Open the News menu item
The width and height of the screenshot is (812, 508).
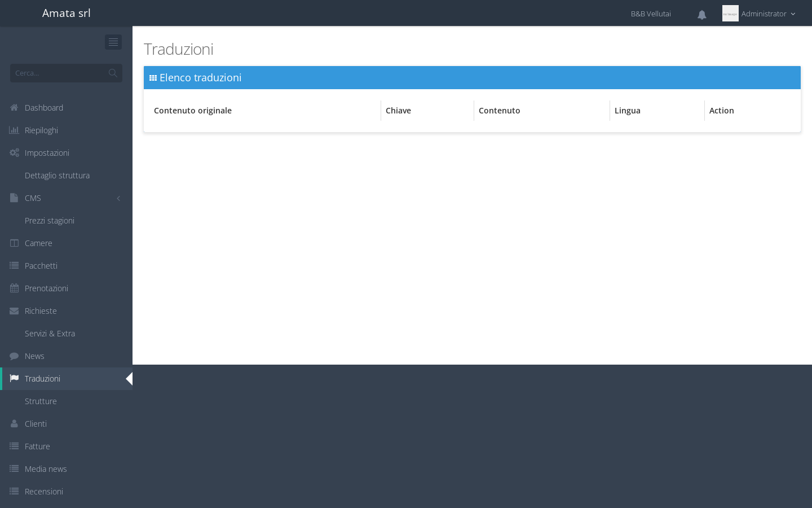pyautogui.click(x=66, y=356)
